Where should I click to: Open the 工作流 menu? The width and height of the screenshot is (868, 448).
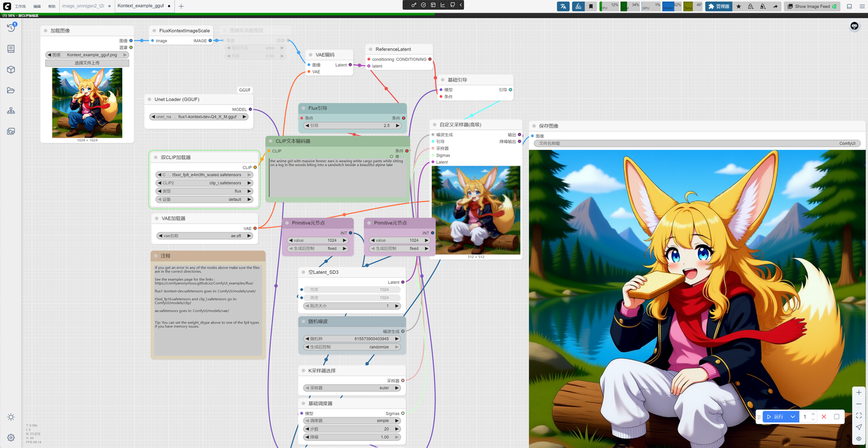tap(20, 6)
